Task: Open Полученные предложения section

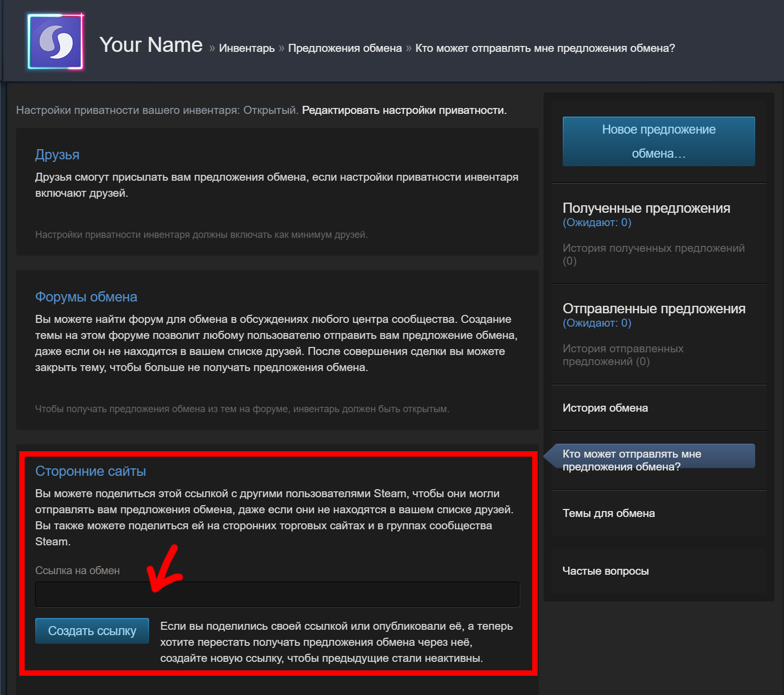Action: click(x=646, y=208)
